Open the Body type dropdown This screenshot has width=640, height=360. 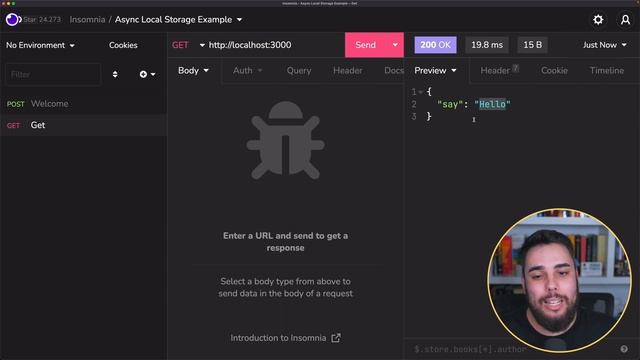pyautogui.click(x=193, y=71)
